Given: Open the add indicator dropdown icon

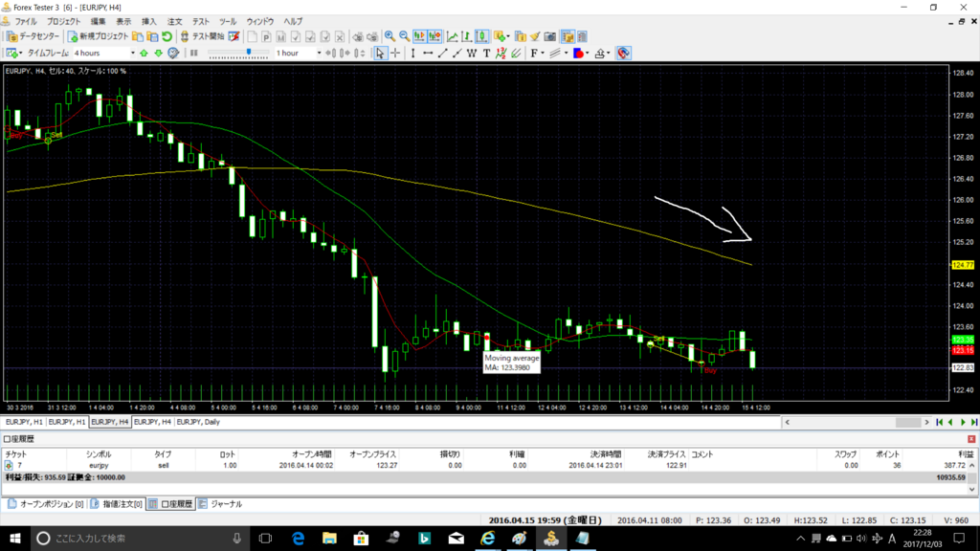Looking at the screenshot, I should pyautogui.click(x=501, y=36).
